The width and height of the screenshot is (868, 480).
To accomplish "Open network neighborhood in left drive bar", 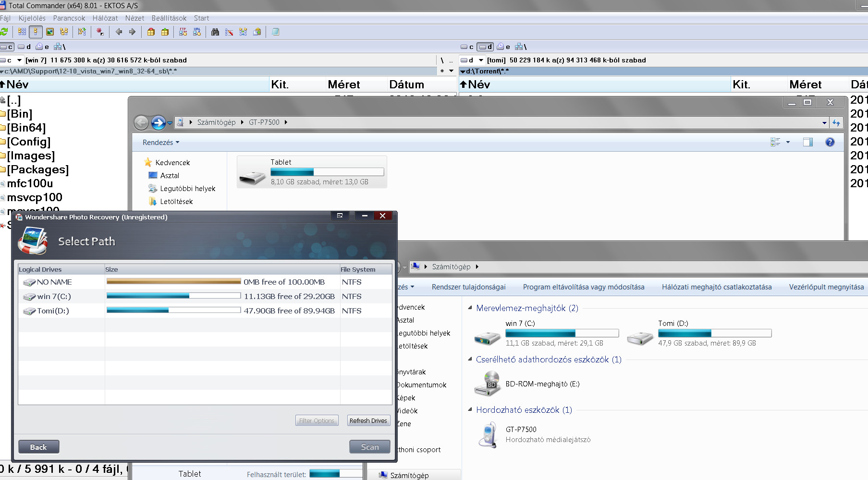I will coord(60,47).
